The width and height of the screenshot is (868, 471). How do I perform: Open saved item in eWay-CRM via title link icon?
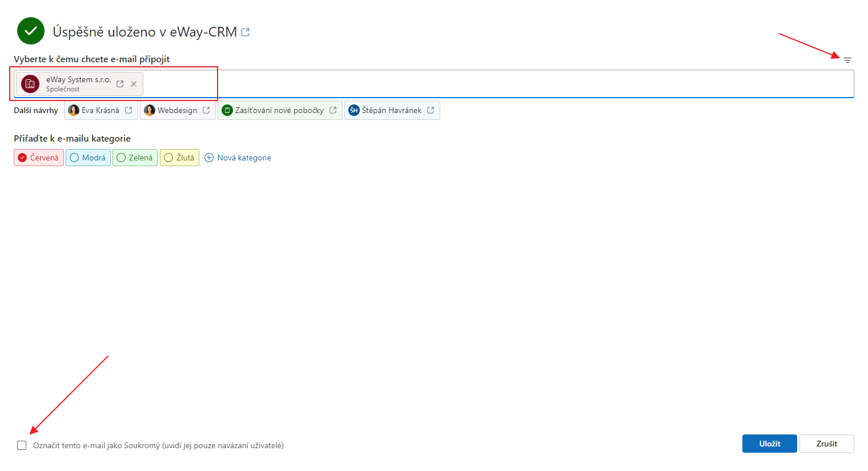pyautogui.click(x=246, y=33)
